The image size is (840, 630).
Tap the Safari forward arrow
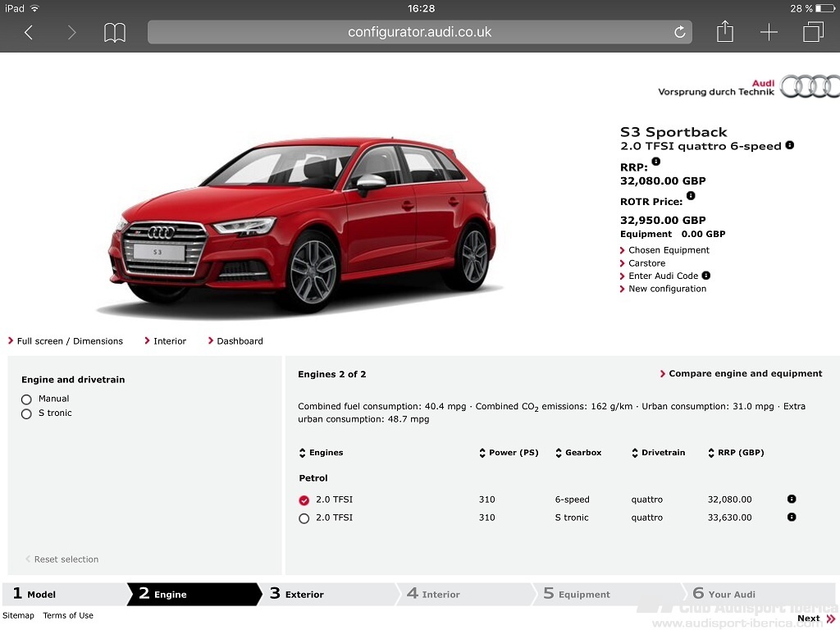pos(72,32)
